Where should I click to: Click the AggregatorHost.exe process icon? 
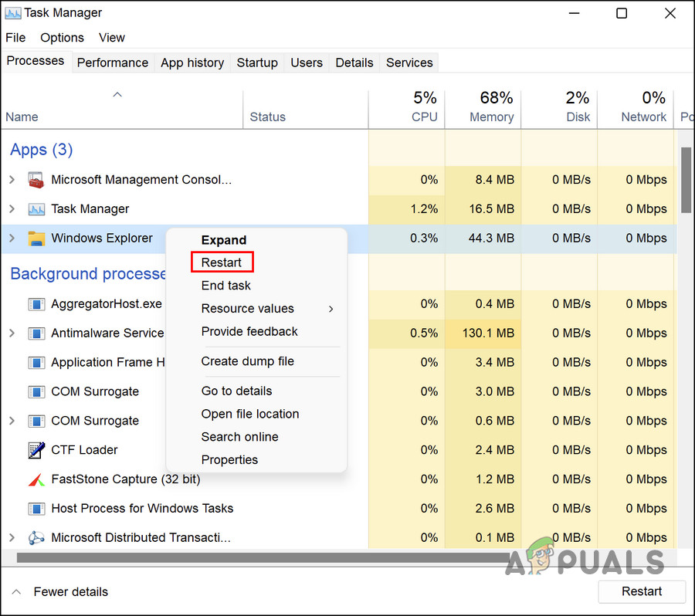[x=36, y=304]
